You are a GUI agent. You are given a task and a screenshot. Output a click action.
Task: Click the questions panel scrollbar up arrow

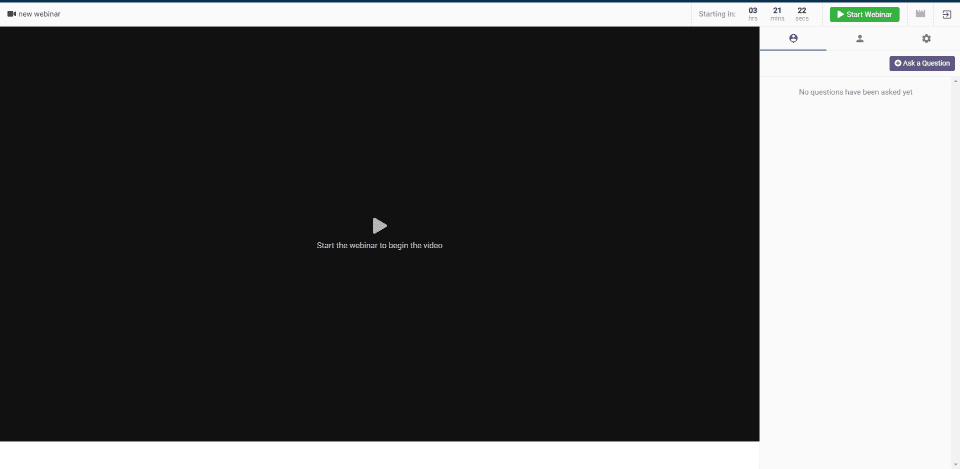pos(956,81)
